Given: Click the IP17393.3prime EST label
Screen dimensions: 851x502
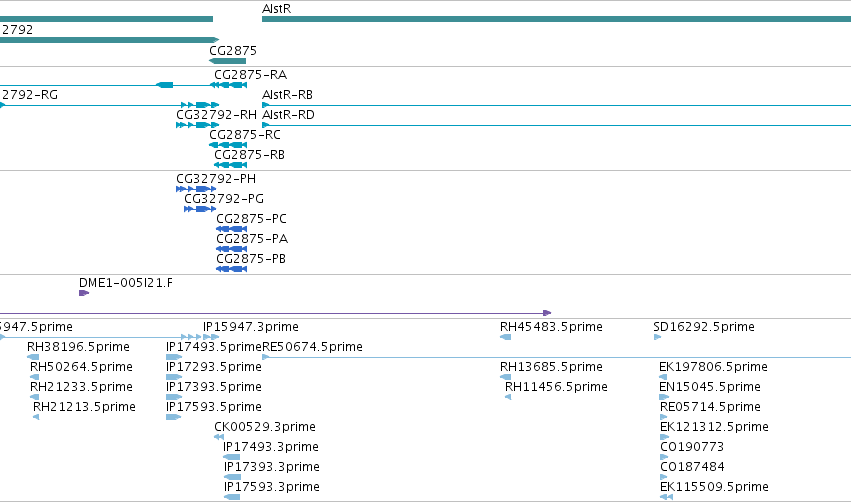Looking at the screenshot, I should click(x=271, y=467).
